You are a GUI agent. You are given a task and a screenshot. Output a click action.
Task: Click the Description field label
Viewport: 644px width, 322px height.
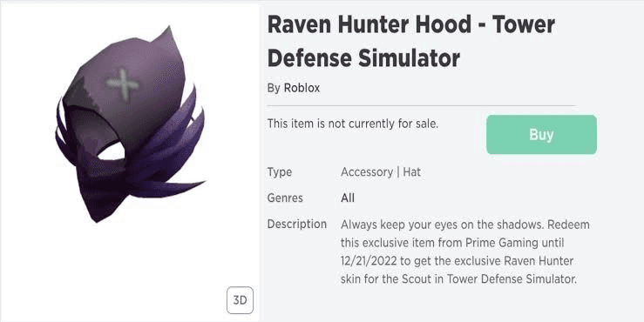pyautogui.click(x=297, y=224)
